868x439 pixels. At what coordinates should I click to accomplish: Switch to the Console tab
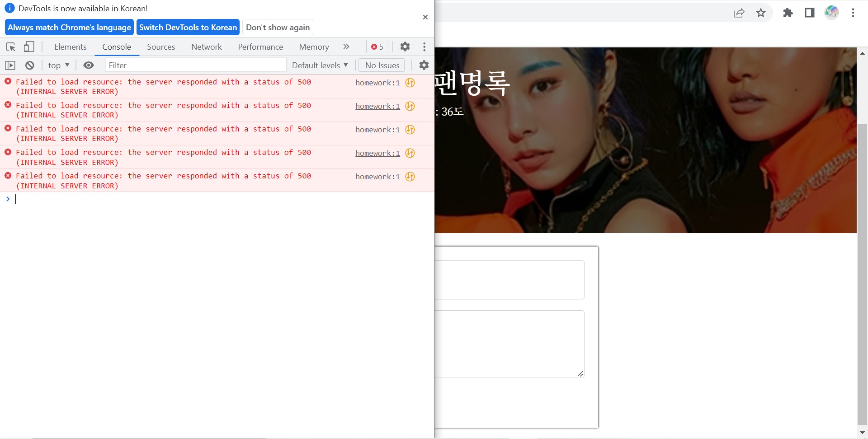[117, 47]
